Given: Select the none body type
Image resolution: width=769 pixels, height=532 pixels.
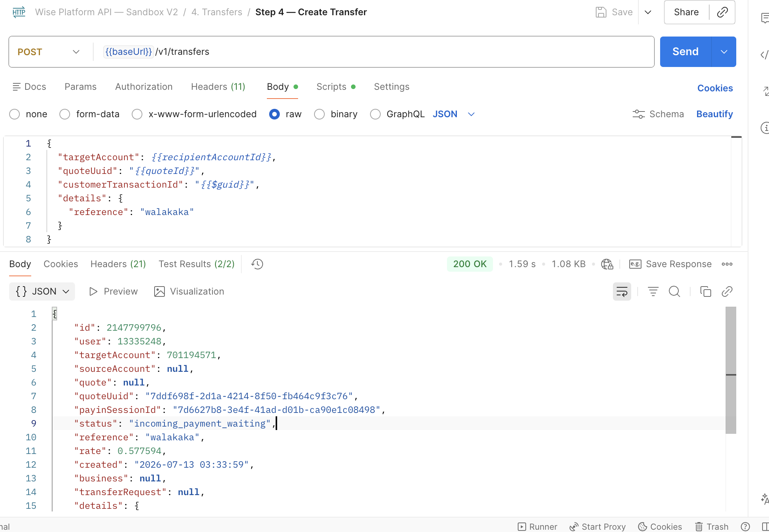Looking at the screenshot, I should [x=14, y=114].
